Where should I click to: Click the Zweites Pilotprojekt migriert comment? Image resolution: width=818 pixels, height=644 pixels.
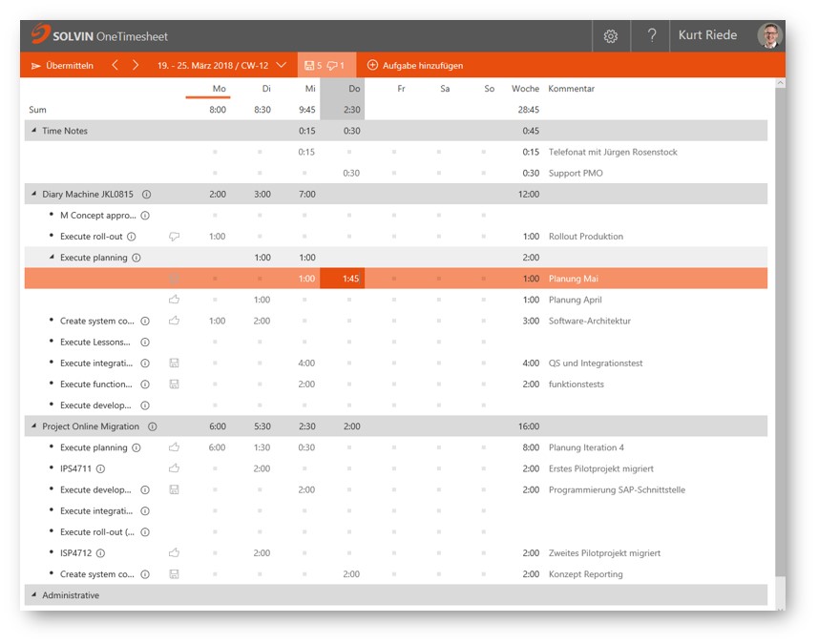(604, 552)
